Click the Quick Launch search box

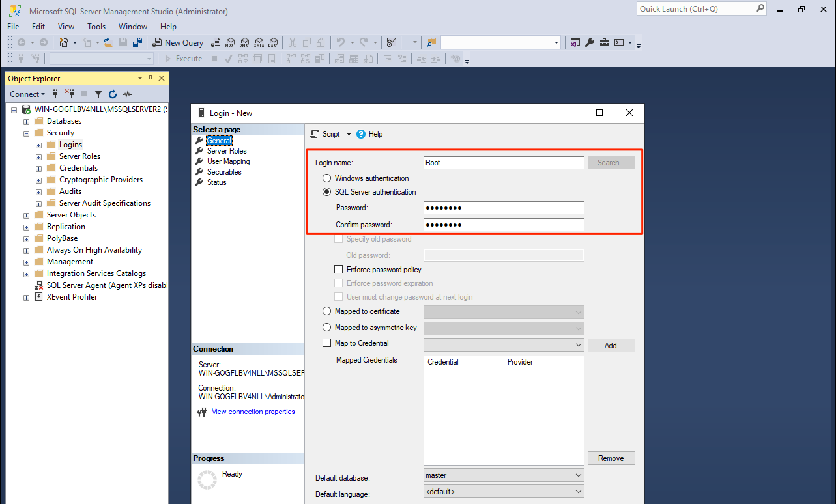tap(701, 9)
